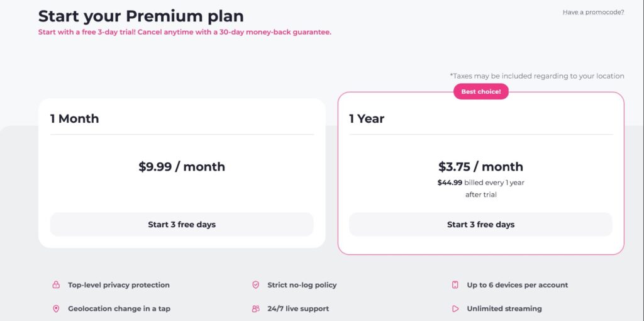Click the phone icon for 6 devices

(455, 285)
